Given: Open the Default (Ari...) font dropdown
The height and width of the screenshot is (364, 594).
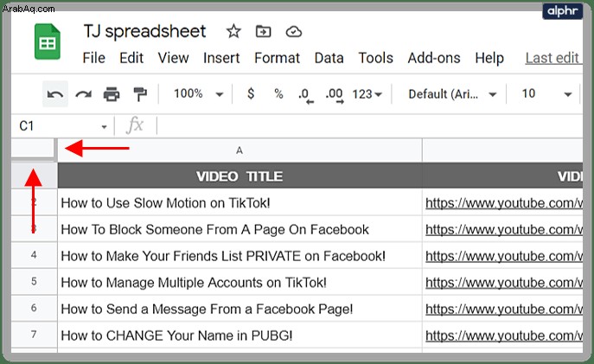Looking at the screenshot, I should (x=452, y=94).
